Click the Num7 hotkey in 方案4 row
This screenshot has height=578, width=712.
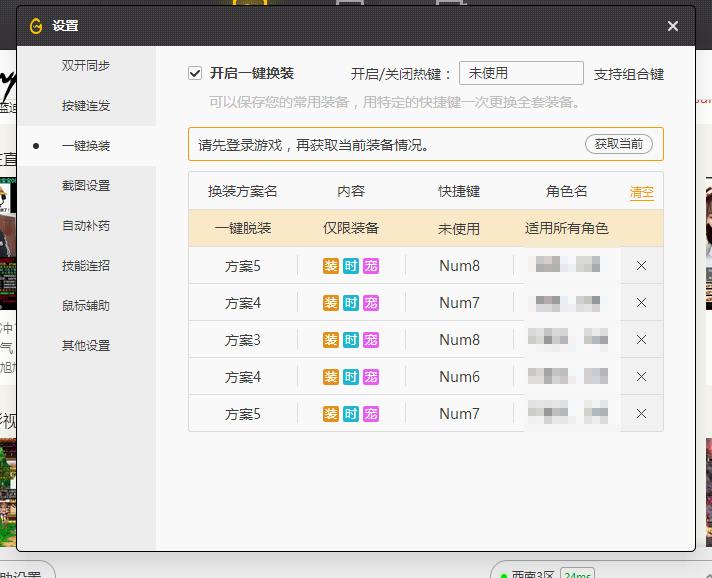pyautogui.click(x=459, y=303)
